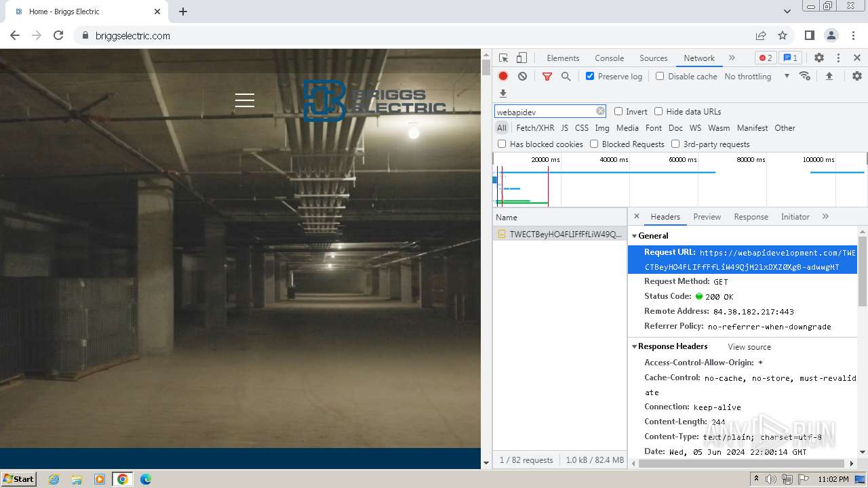
Task: Switch to the Sources panel
Action: [654, 58]
